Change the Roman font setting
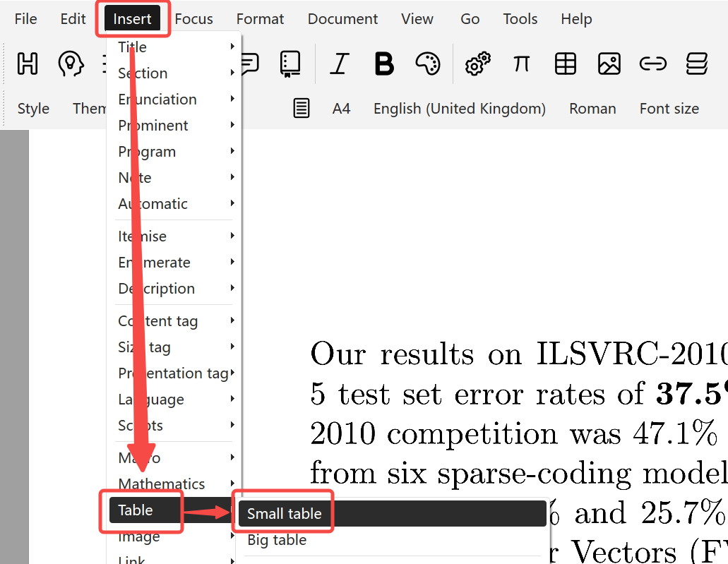Viewport: 728px width, 564px height. (x=592, y=108)
